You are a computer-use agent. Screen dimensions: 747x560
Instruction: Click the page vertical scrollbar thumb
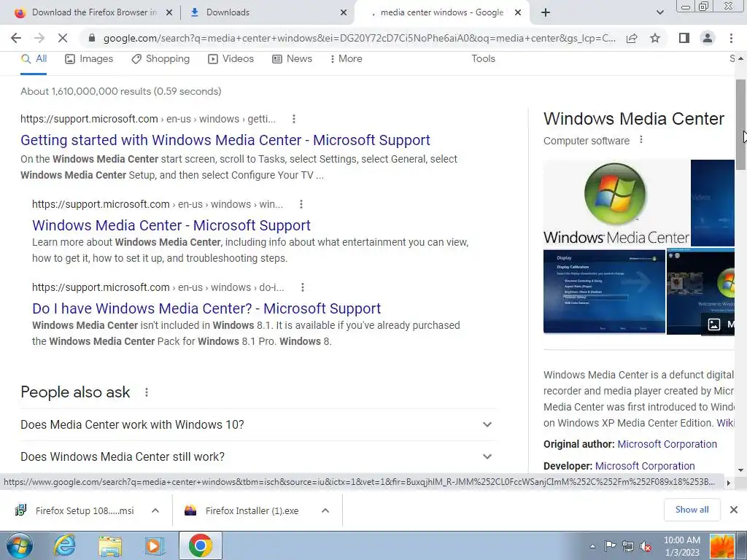[740, 125]
